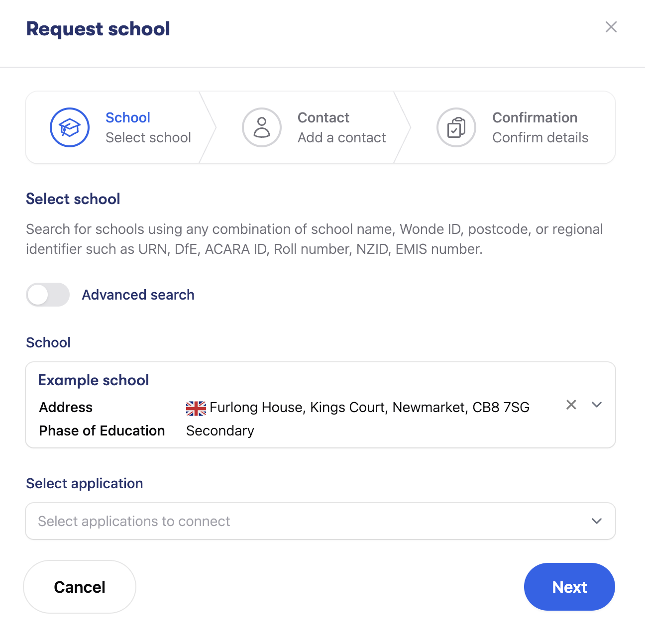Click the close X of the Request school dialog
The image size is (645, 644).
coord(611,27)
